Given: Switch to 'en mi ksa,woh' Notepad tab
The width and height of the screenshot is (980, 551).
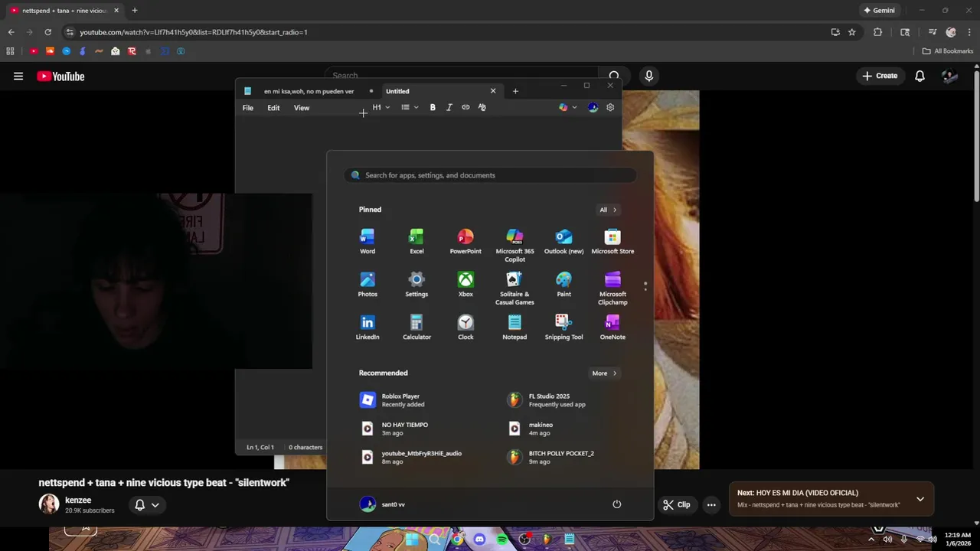Looking at the screenshot, I should 309,91.
